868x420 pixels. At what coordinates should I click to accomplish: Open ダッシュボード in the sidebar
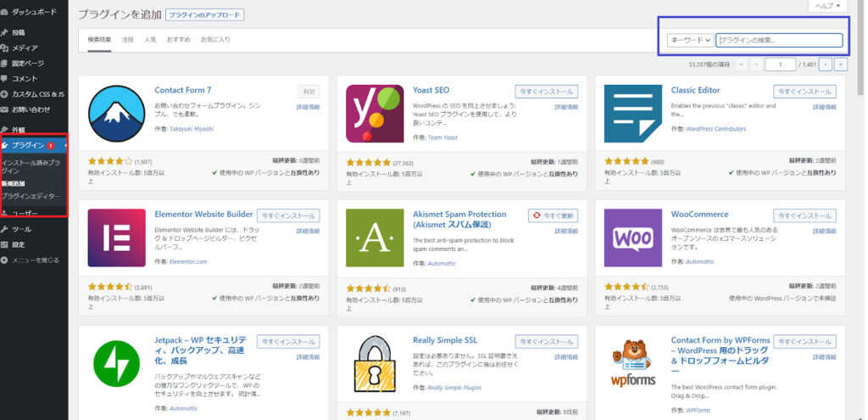tap(34, 13)
